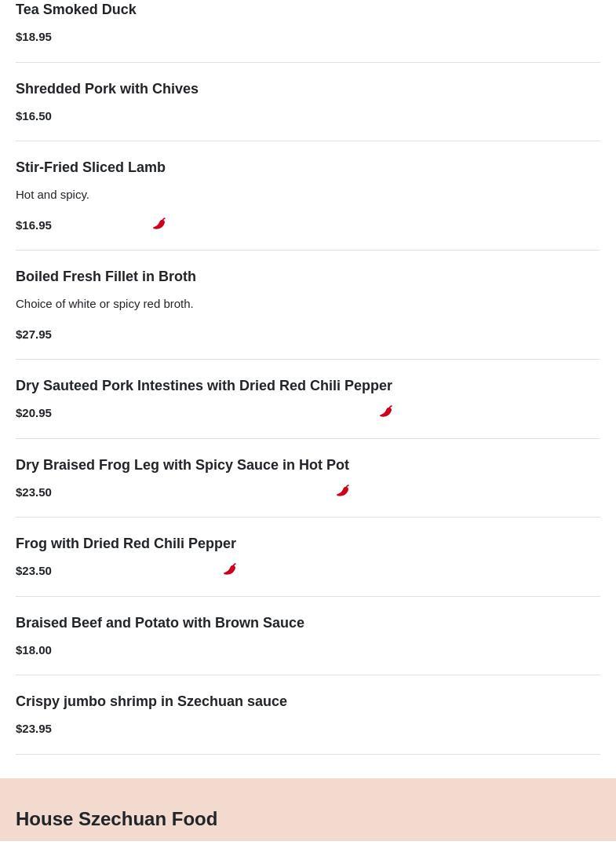616x867 pixels.
Task: Select Boiled Fresh Fillet in Broth
Action: [x=106, y=276]
